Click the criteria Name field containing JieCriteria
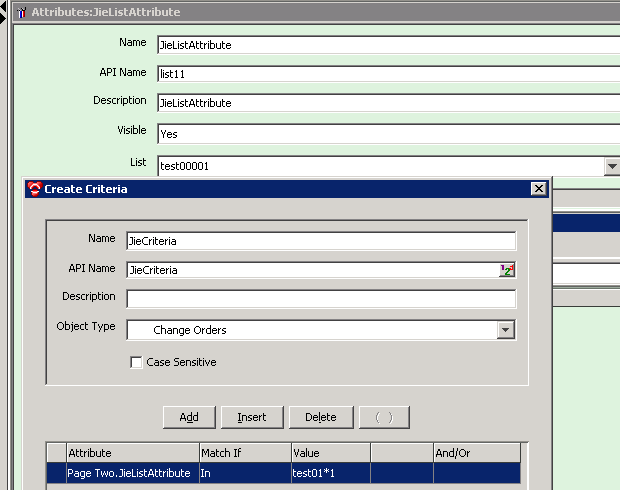 tap(320, 241)
